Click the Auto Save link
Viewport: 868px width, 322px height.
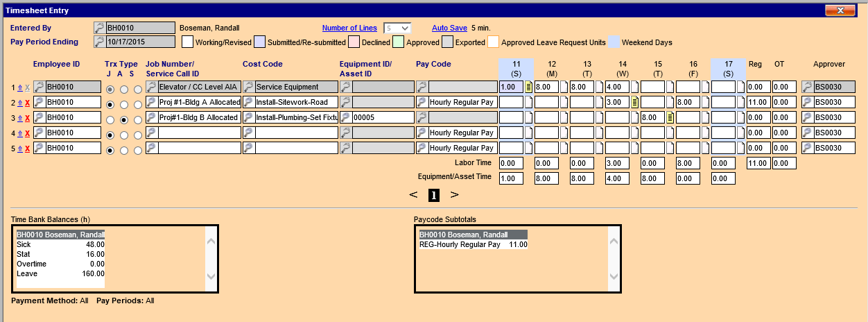(449, 28)
